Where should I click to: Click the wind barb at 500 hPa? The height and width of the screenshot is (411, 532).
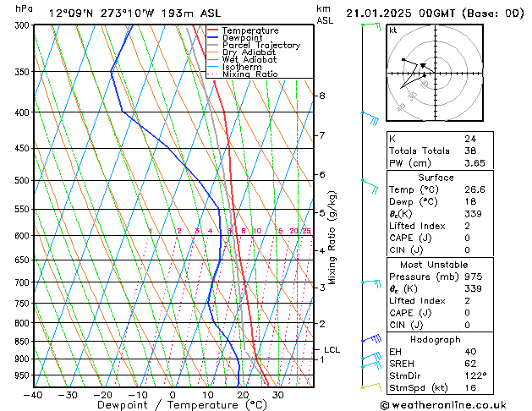click(370, 186)
